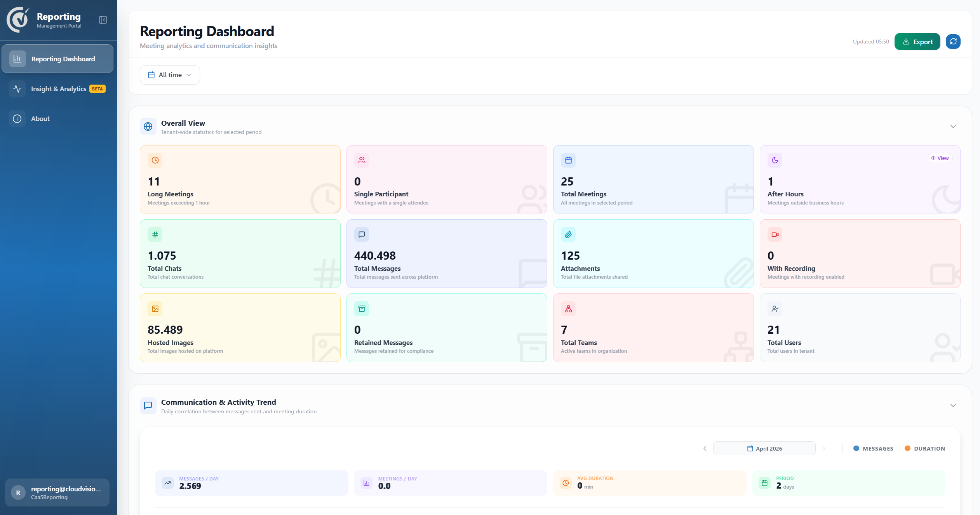The height and width of the screenshot is (515, 980).
Task: Open Insight & Analytics menu item
Action: tap(58, 89)
